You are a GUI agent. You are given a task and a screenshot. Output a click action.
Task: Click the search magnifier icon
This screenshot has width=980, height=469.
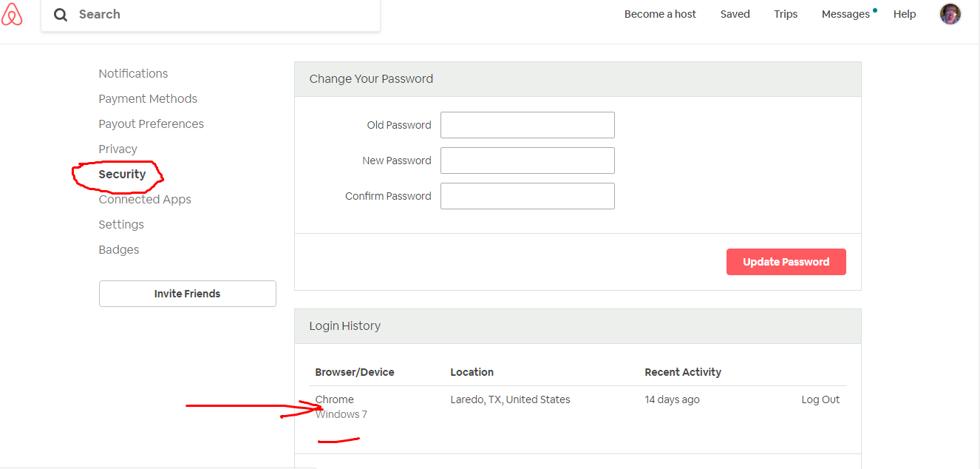pos(61,15)
